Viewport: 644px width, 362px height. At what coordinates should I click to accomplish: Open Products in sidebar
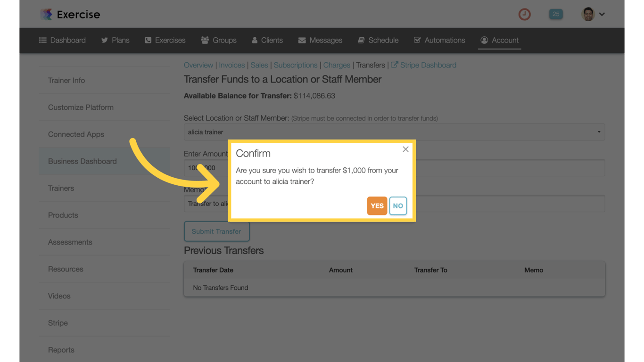click(104, 215)
